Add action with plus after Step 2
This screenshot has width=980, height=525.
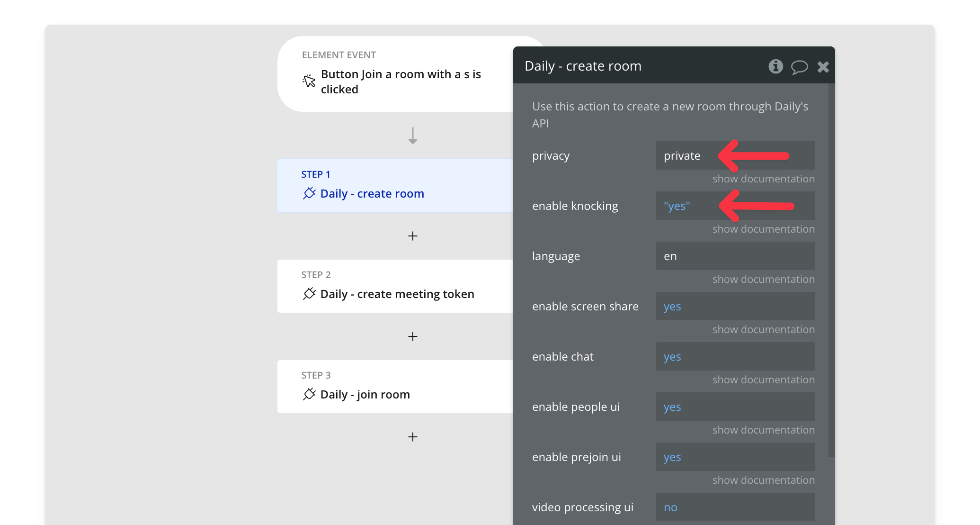point(413,336)
